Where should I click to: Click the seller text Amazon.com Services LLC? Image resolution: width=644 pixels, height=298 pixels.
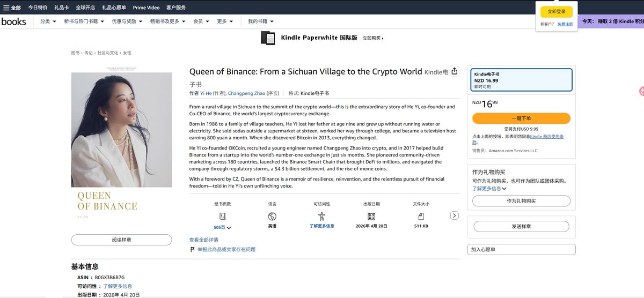coord(514,151)
